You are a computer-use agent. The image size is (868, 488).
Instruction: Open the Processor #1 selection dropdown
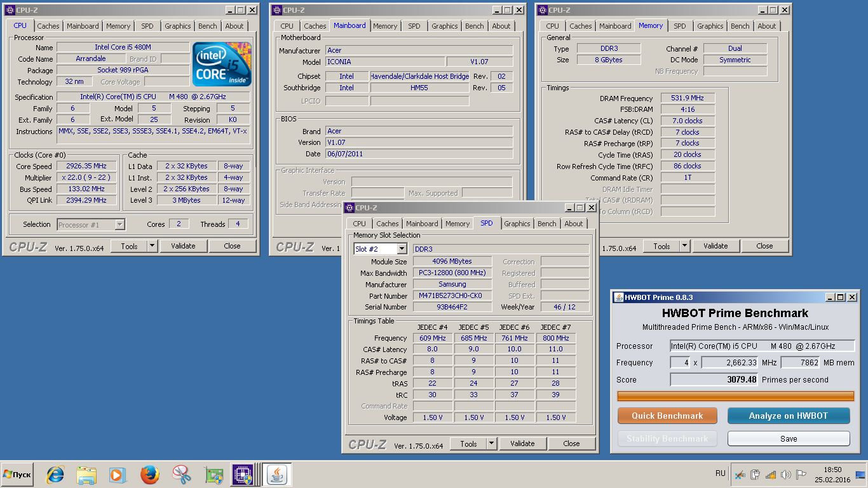91,224
